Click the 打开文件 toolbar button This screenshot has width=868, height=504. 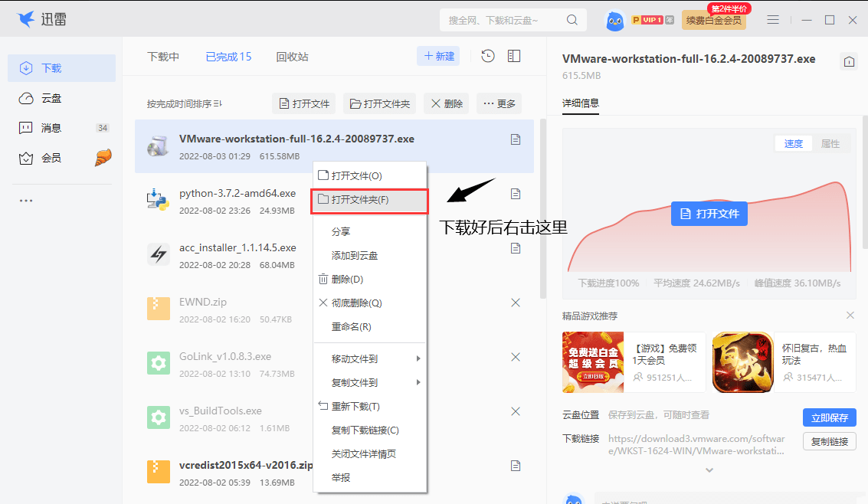[303, 103]
